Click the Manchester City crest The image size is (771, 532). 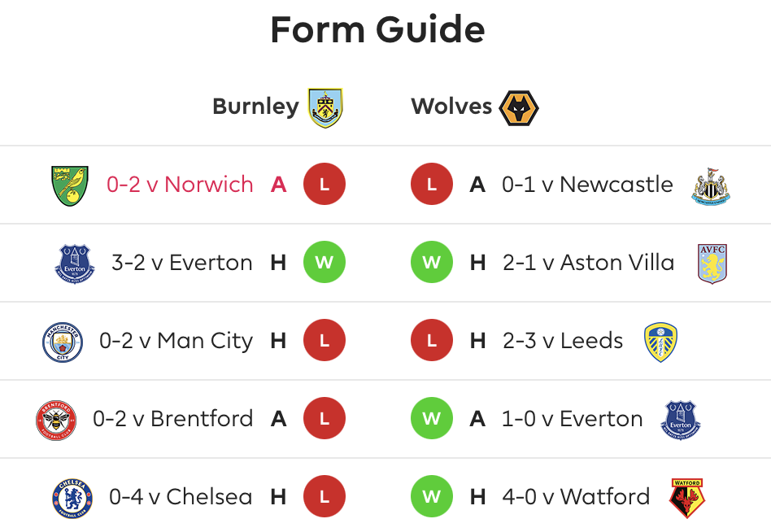tap(63, 342)
